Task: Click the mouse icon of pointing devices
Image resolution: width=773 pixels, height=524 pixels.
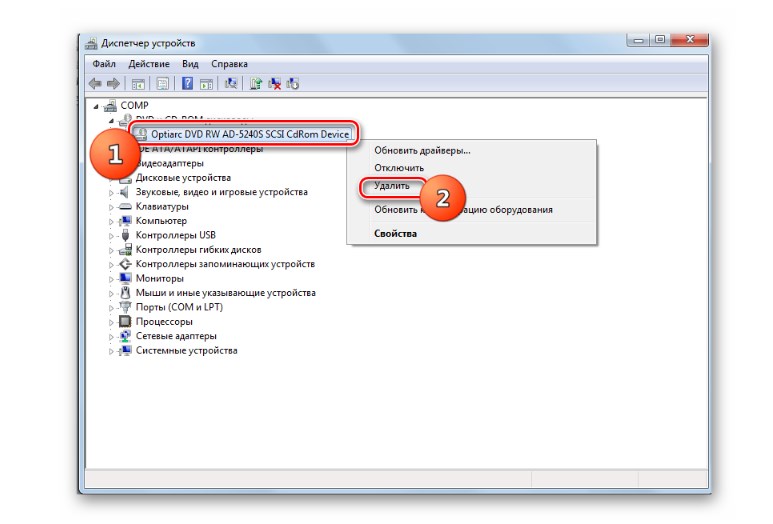Action: tap(125, 292)
